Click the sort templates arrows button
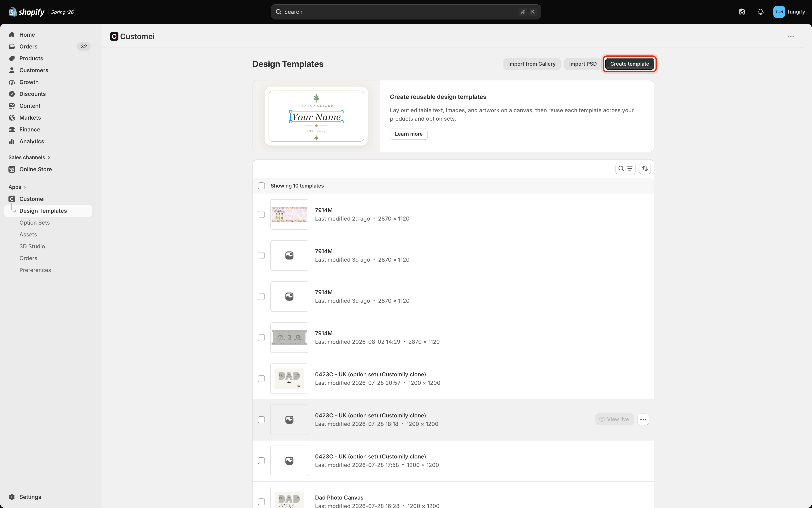Image resolution: width=812 pixels, height=508 pixels. (645, 169)
